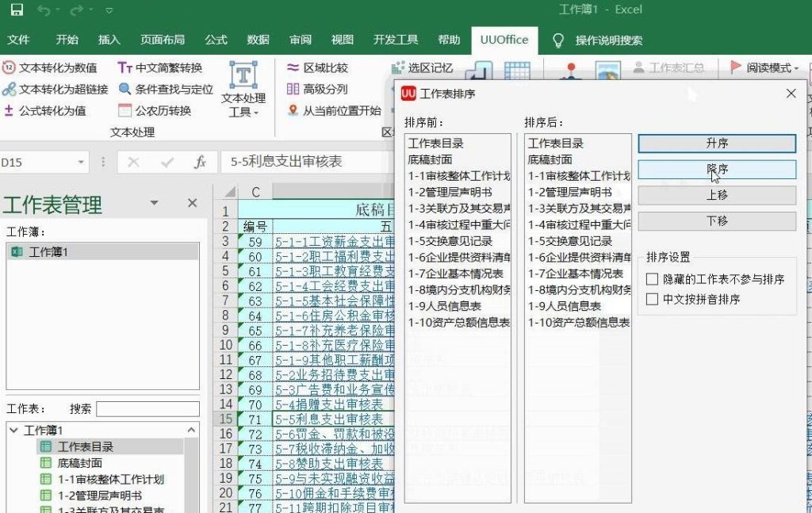Click the formula bar cancel X icon
This screenshot has height=513, width=812.
tap(133, 163)
